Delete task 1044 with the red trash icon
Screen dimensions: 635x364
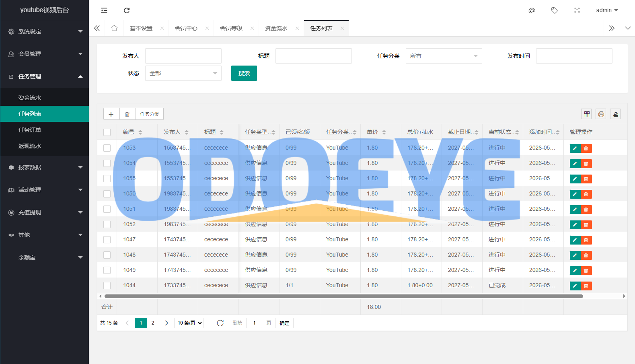[586, 286]
